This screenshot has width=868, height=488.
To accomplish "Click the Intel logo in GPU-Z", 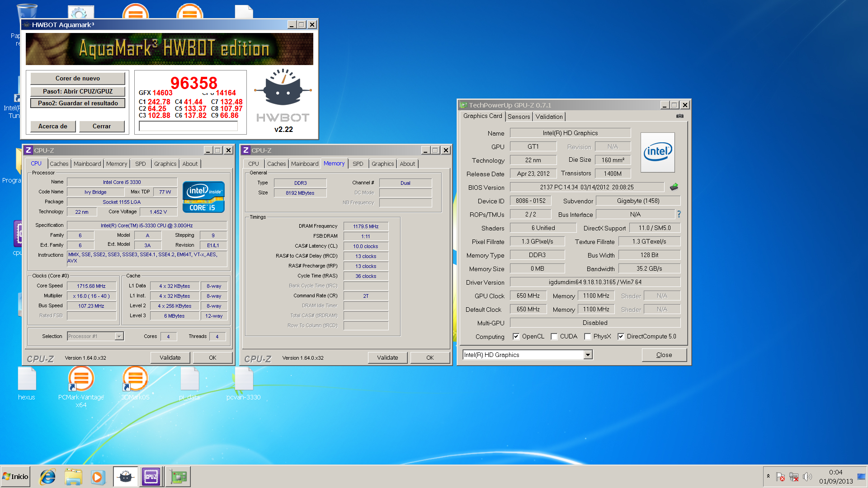I will [x=658, y=152].
